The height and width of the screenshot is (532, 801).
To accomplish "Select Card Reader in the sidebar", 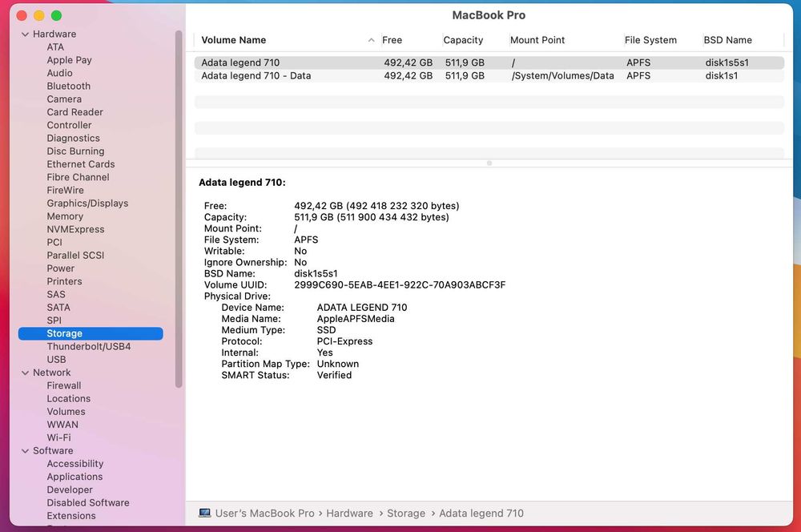I will pos(74,112).
